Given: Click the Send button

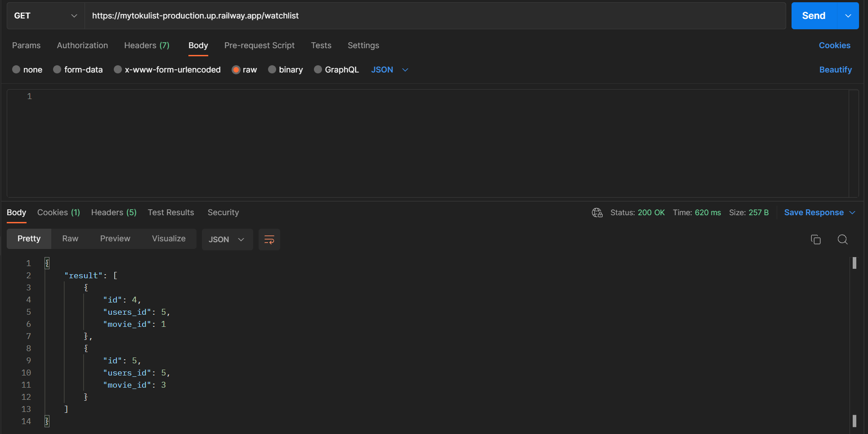Looking at the screenshot, I should tap(814, 16).
